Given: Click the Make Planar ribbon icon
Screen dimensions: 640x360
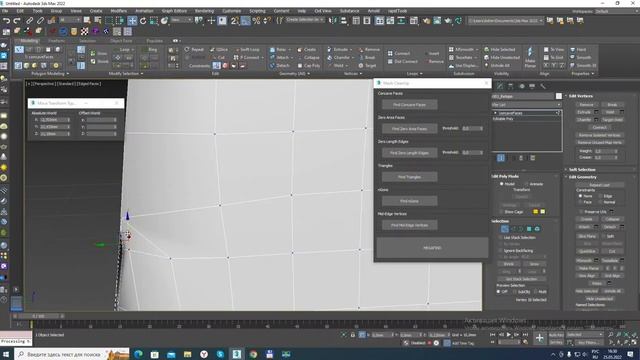Looking at the screenshot, I should (530, 57).
